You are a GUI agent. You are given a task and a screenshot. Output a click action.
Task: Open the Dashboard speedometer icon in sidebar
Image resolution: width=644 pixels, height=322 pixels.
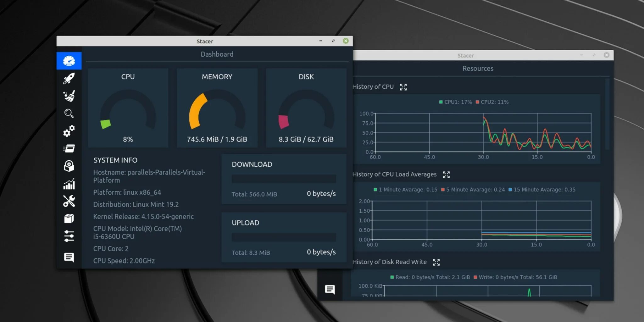click(x=69, y=61)
